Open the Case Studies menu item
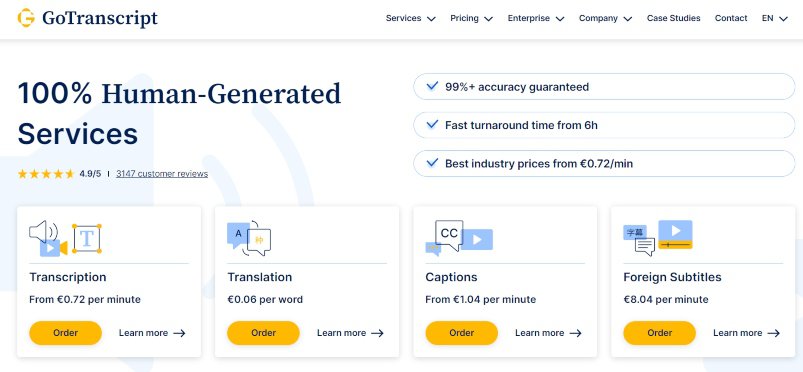The height and width of the screenshot is (372, 803). click(673, 18)
